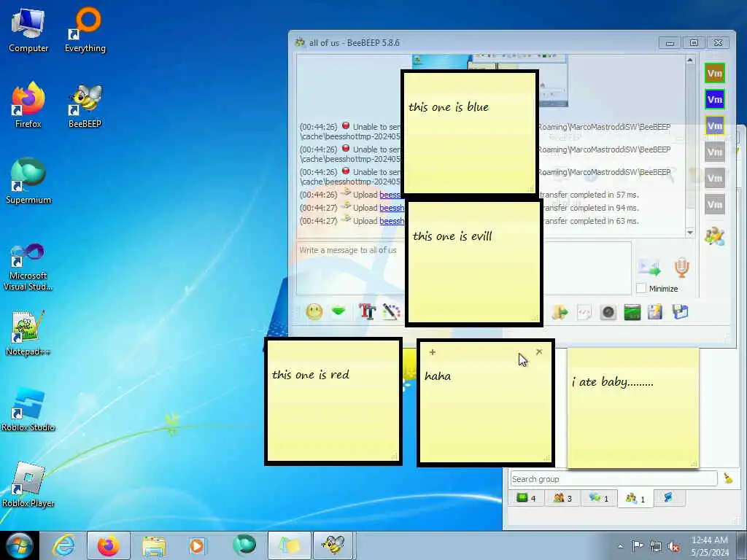Click the screenshot camera icon in chat toolbar
Viewport: 747px width, 560px height.
(x=608, y=312)
